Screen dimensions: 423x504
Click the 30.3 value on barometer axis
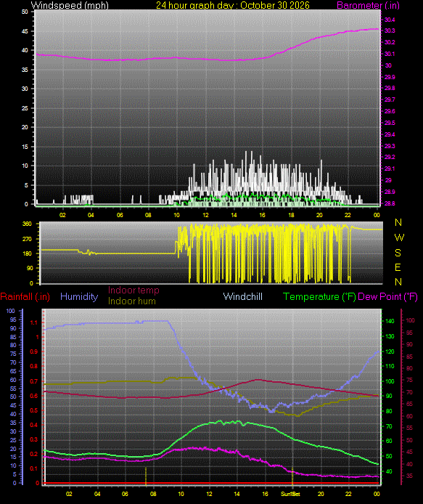(390, 31)
